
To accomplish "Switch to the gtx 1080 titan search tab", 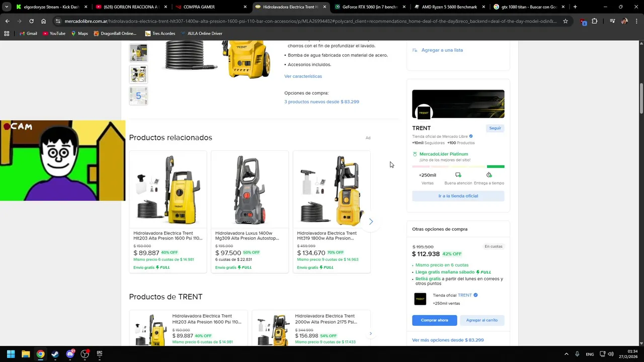I will click(x=528, y=7).
